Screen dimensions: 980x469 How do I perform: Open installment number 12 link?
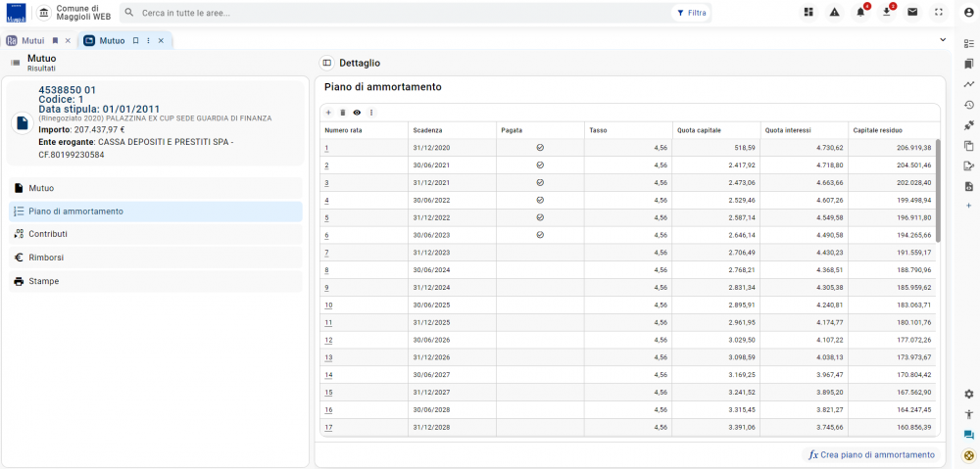coord(328,341)
